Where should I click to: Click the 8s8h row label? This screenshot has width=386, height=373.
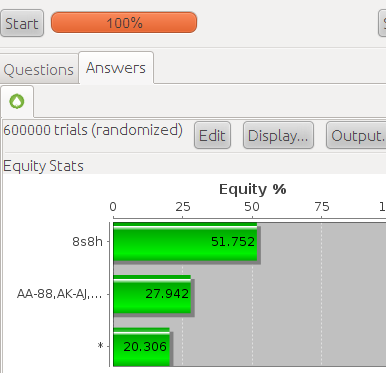88,242
